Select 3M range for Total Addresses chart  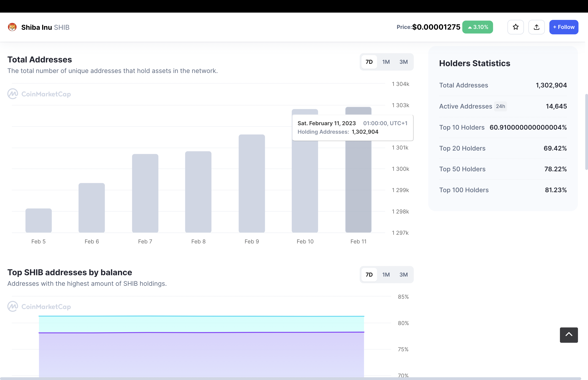pos(403,62)
